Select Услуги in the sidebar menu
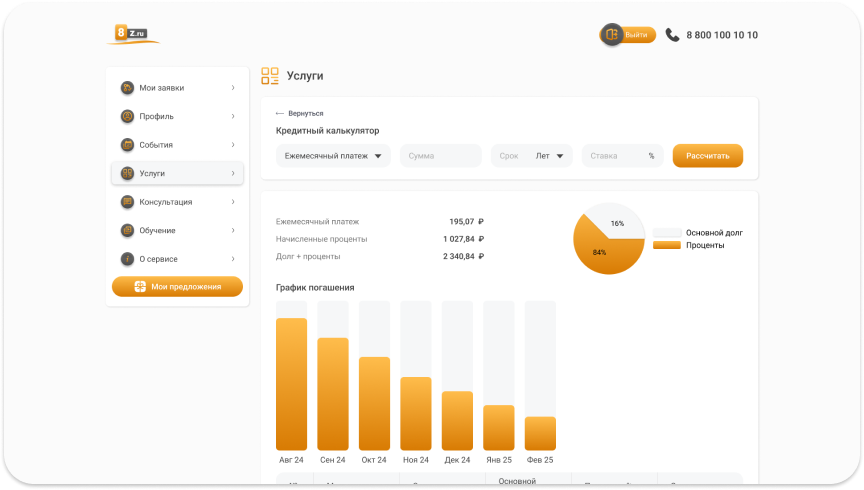This screenshot has width=864, height=490. pos(177,173)
